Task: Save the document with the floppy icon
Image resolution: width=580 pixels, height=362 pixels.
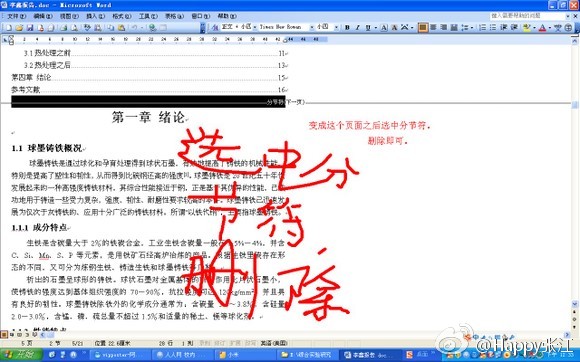Action: [x=30, y=28]
